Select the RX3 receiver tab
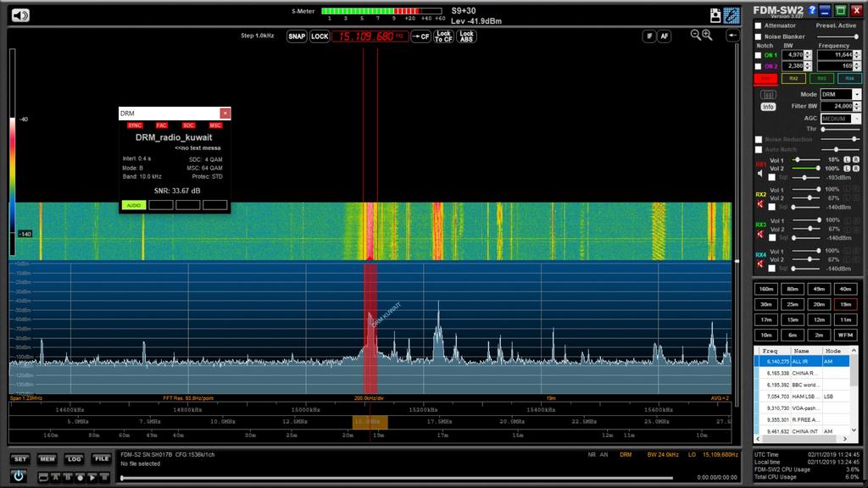The image size is (868, 488). [x=821, y=79]
